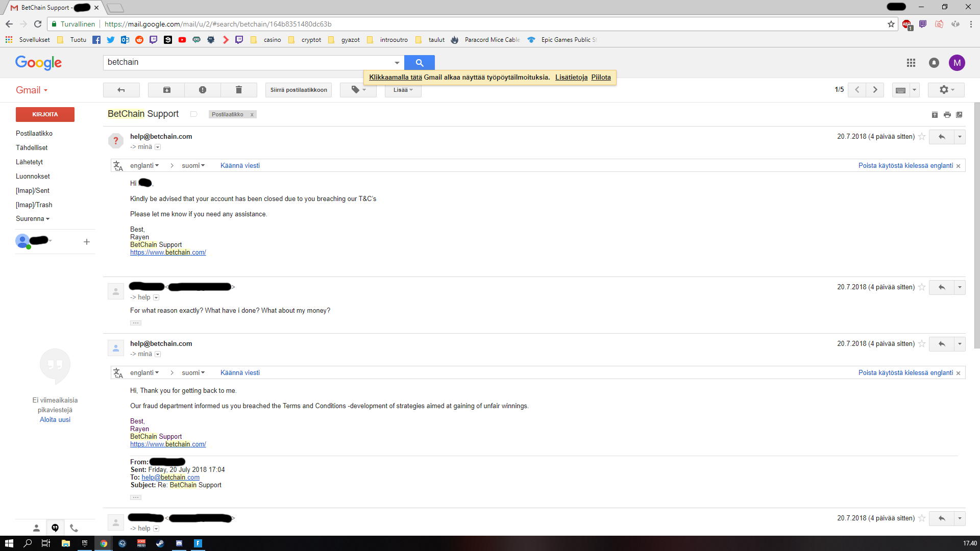Open the Lähetetyt folder
980x551 pixels.
coord(29,162)
